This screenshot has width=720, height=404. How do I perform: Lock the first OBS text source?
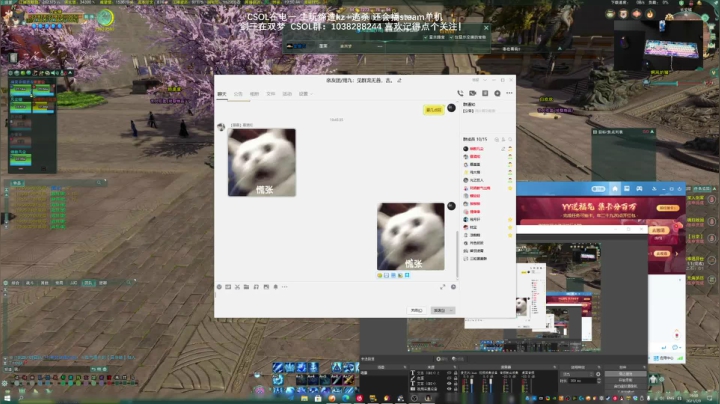click(x=456, y=373)
